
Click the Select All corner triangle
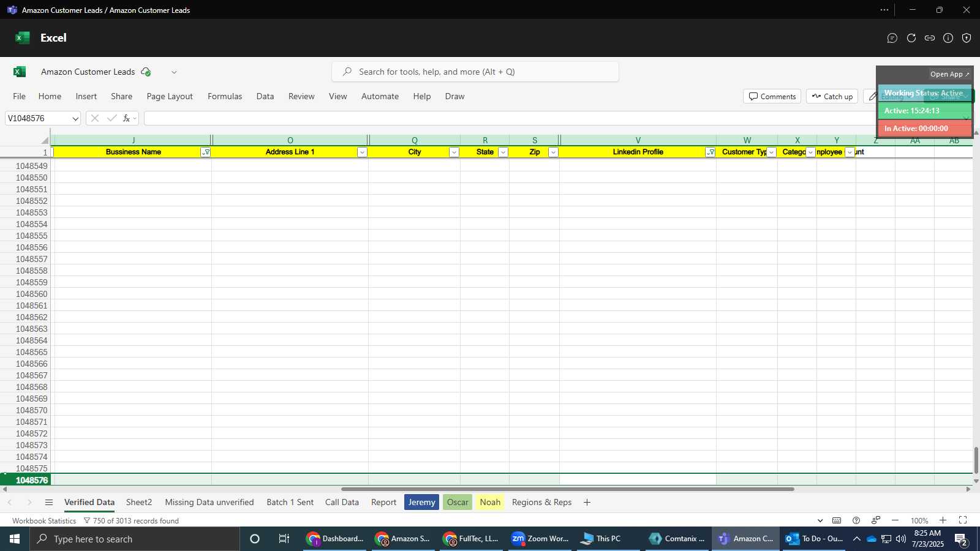click(45, 141)
